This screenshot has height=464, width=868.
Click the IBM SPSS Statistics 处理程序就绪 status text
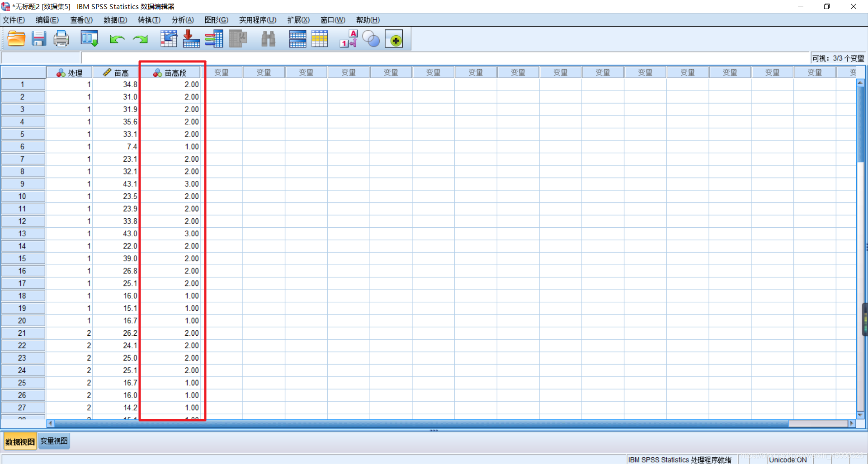click(679, 459)
